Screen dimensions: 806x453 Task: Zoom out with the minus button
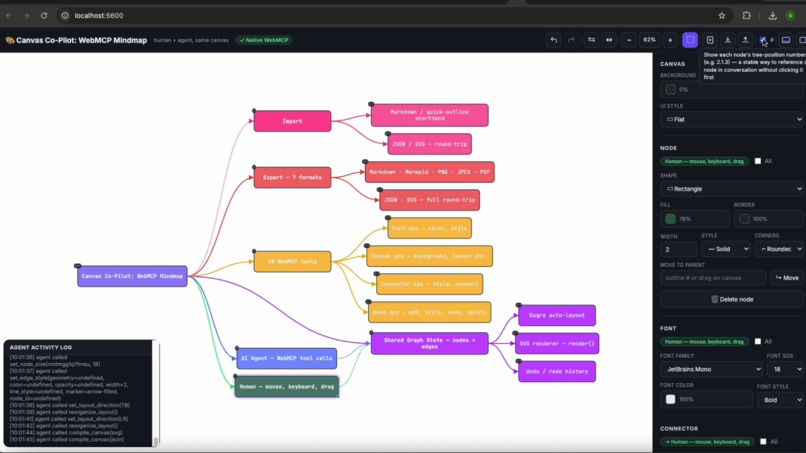pos(629,40)
